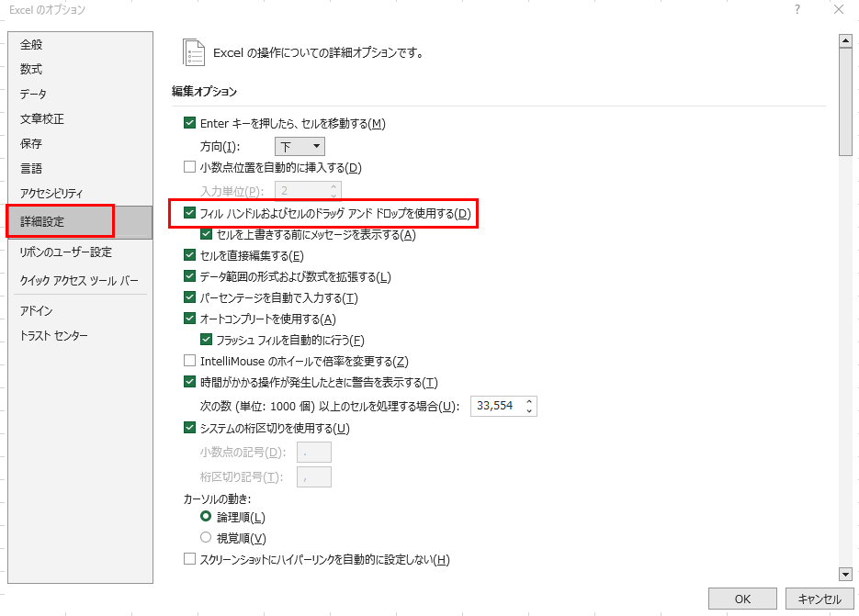Open the 方向 dropdown
Screen dimensions: 859x616
(x=300, y=146)
